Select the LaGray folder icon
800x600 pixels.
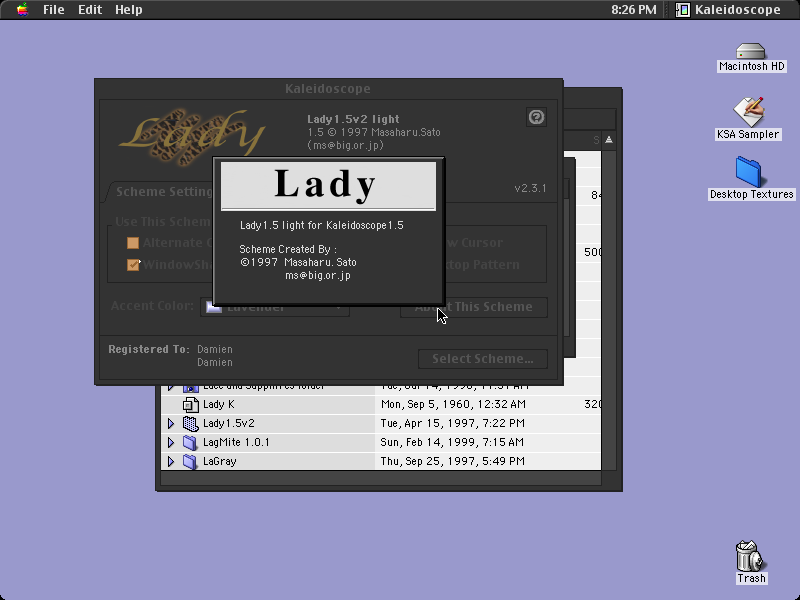coord(190,461)
